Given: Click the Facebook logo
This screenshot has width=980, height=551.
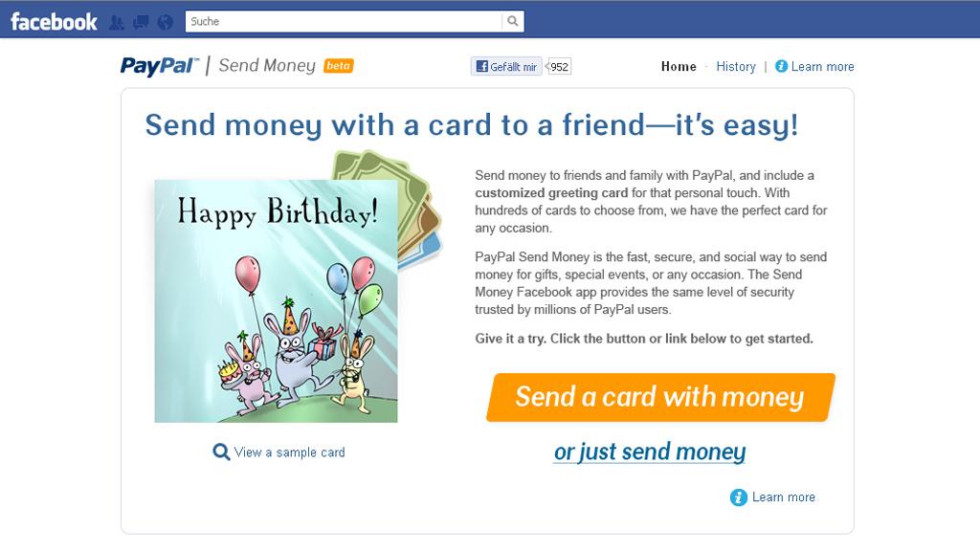Looking at the screenshot, I should pos(54,21).
